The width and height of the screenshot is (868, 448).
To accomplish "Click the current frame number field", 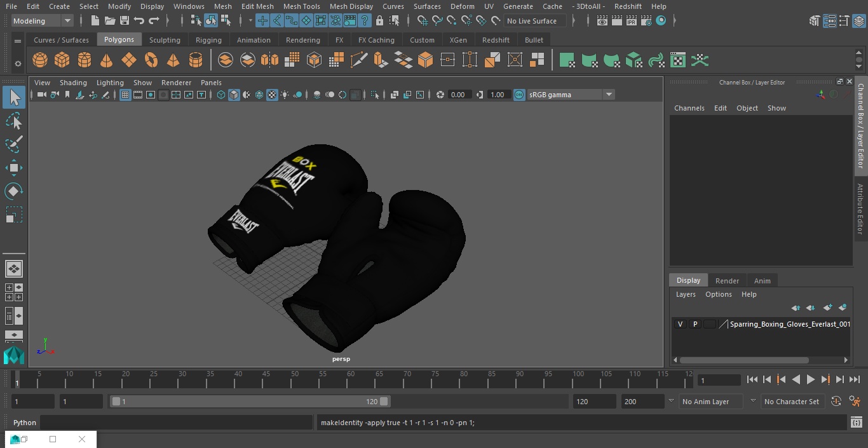I will tap(719, 380).
